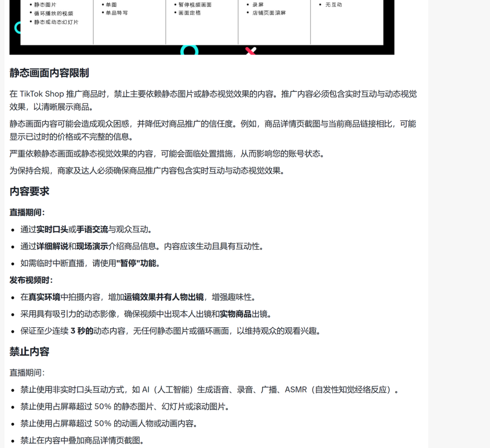Click 画面定格 in the image table
The image size is (490, 448).
[x=190, y=13]
